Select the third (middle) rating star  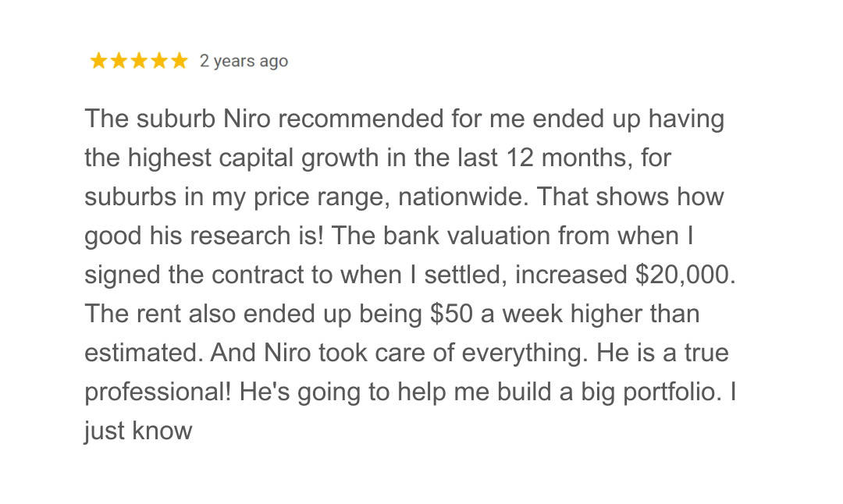139,61
